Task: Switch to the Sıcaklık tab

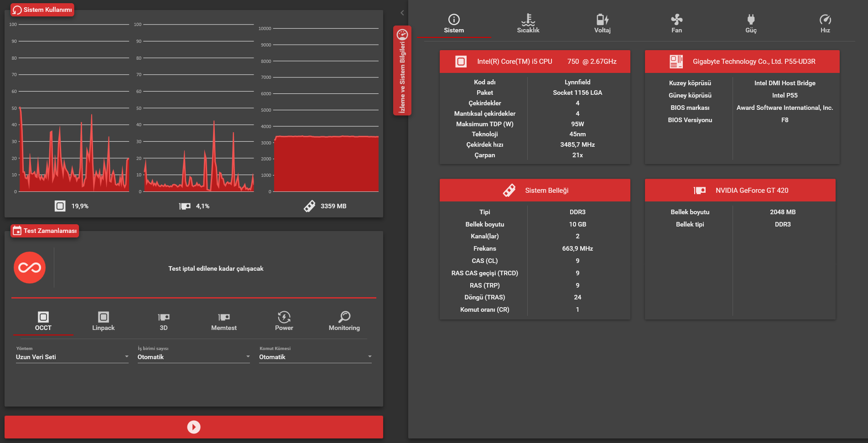Action: tap(528, 24)
